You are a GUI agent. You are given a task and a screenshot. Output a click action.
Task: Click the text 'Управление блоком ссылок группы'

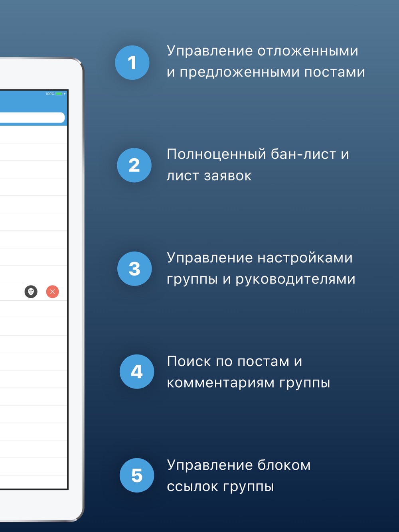point(239,476)
